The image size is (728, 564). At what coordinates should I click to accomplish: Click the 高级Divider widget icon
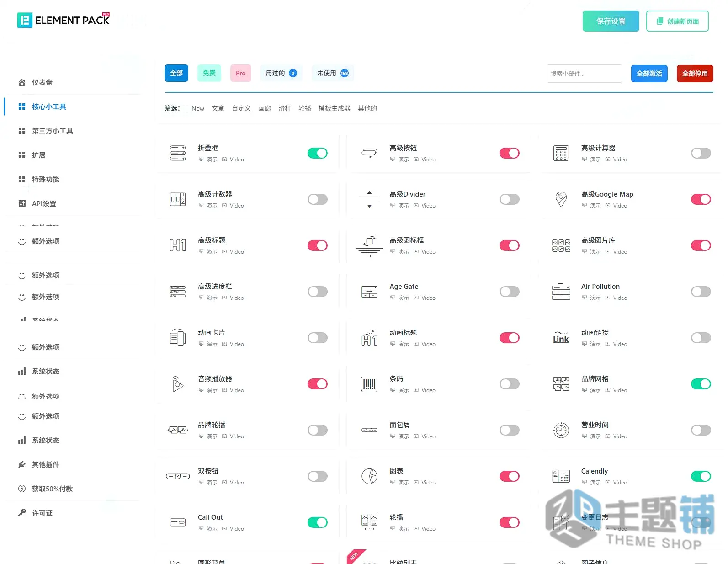click(369, 199)
